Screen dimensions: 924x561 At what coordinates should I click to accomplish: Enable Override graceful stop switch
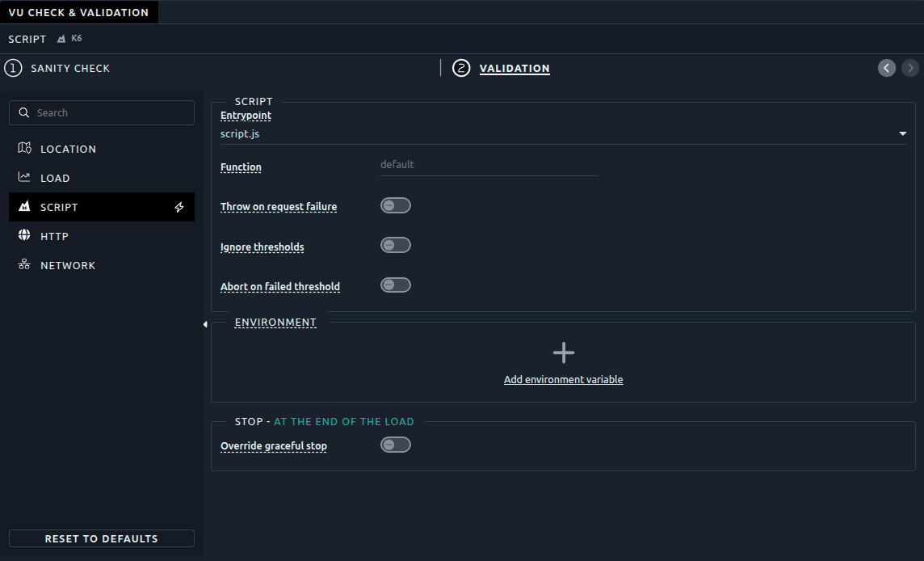tap(396, 445)
